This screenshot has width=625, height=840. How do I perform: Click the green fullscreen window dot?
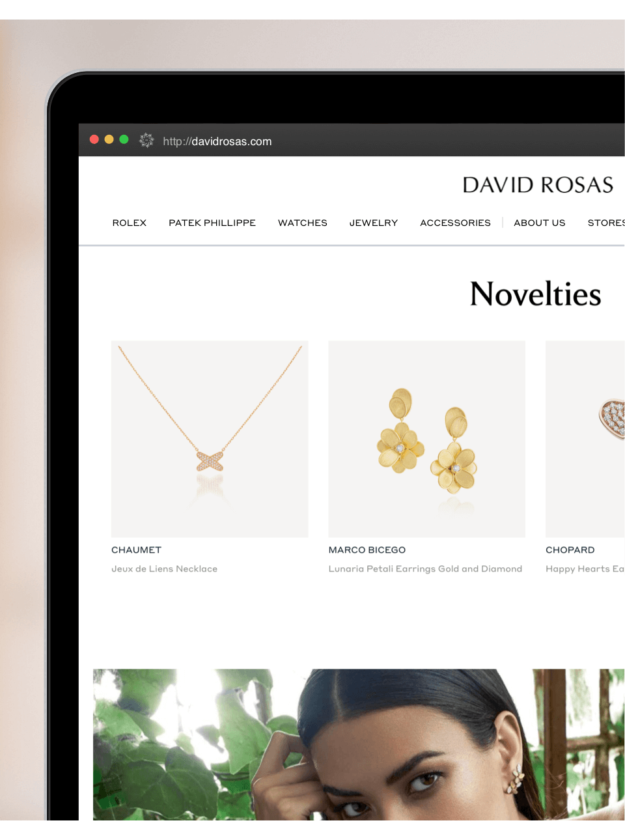click(x=124, y=139)
